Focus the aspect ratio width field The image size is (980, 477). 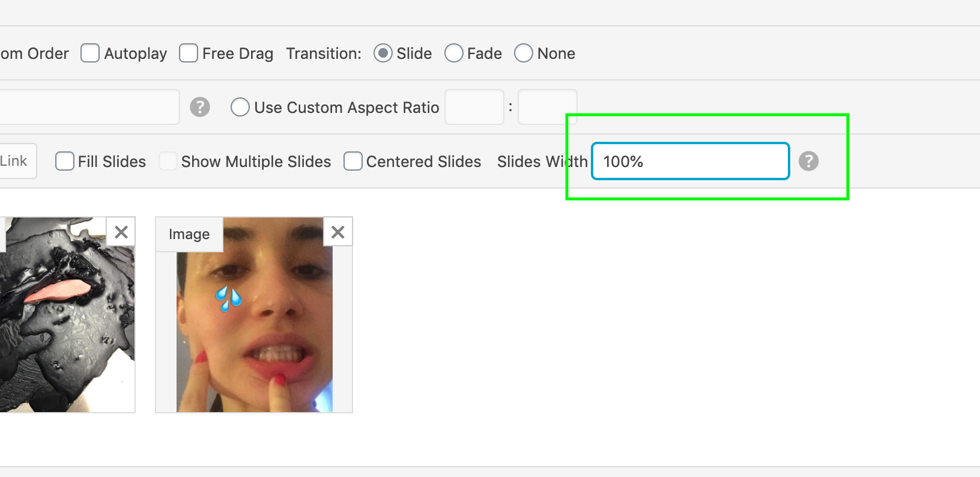click(474, 107)
